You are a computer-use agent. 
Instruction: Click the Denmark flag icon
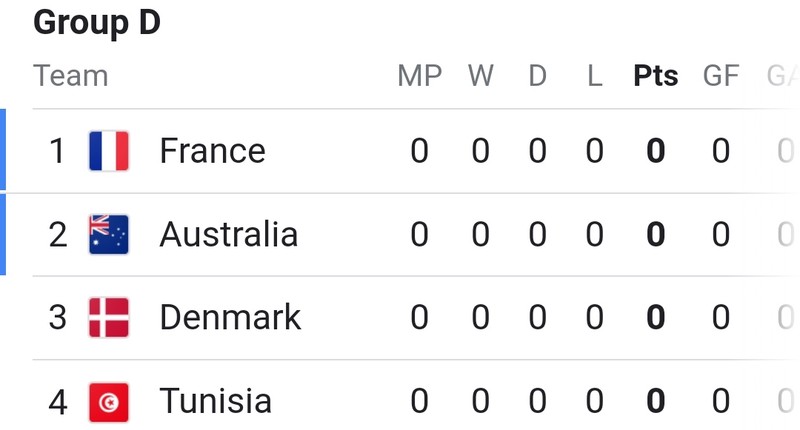[x=109, y=318]
